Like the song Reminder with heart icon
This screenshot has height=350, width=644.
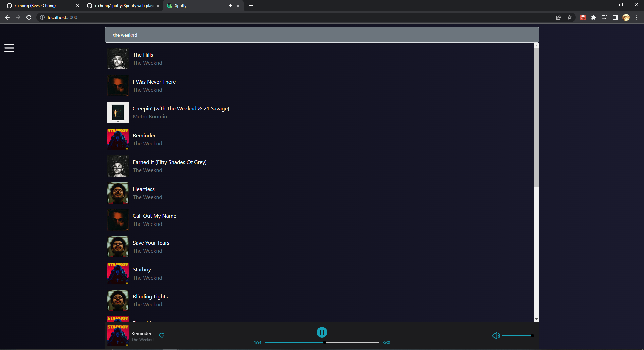(162, 336)
